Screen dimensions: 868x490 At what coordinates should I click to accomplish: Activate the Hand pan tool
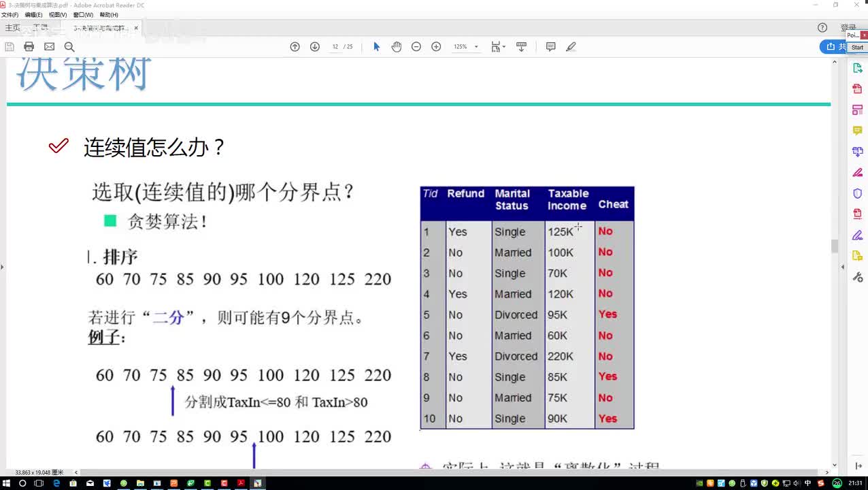[397, 47]
